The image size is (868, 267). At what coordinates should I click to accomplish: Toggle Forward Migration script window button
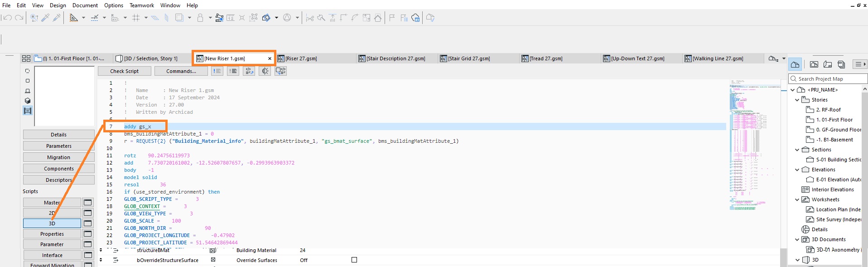(x=88, y=264)
